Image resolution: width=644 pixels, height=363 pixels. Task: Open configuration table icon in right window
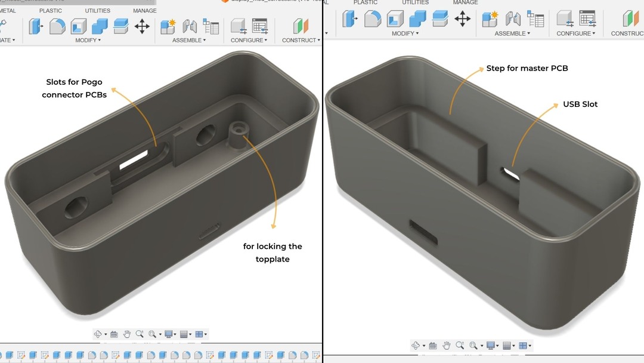pyautogui.click(x=587, y=19)
